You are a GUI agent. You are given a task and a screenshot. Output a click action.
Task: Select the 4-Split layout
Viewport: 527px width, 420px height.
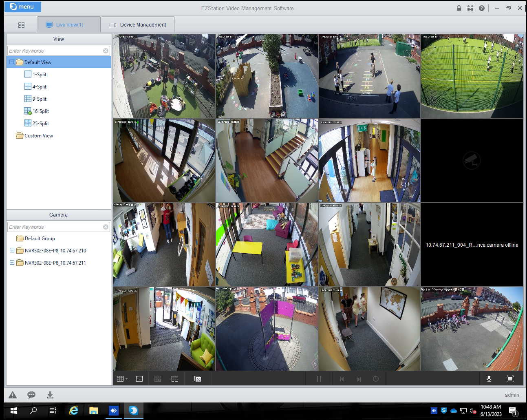click(35, 86)
